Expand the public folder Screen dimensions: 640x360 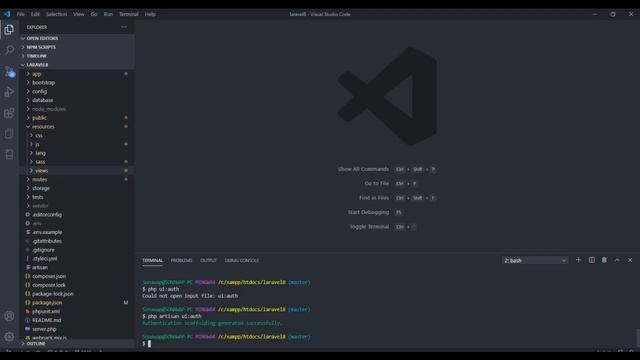pos(77,118)
